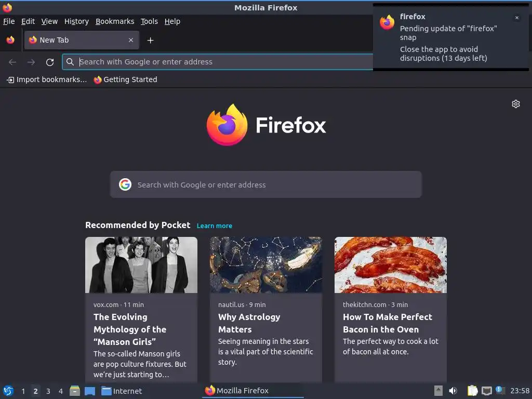Switch to workspace 1
The width and height of the screenshot is (532, 399).
click(23, 391)
